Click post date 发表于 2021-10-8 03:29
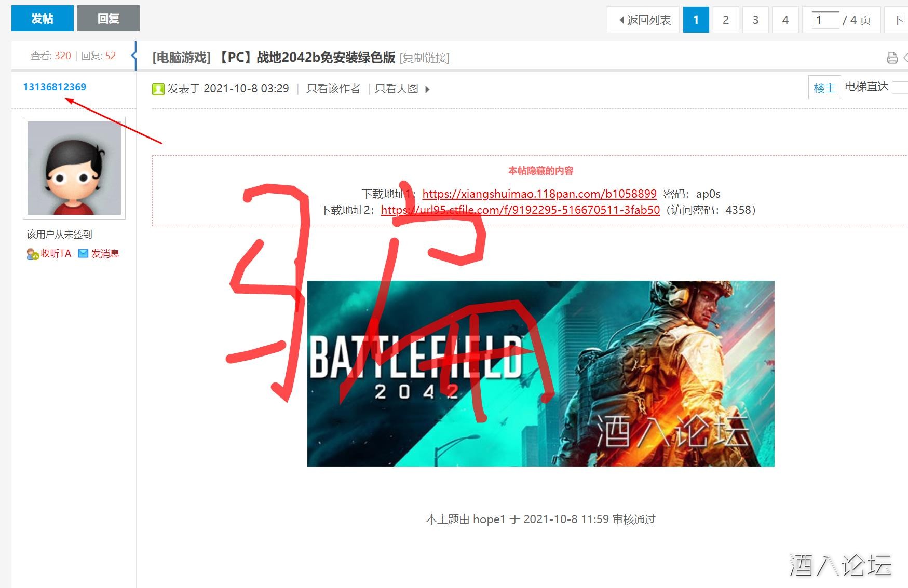 pyautogui.click(x=228, y=89)
